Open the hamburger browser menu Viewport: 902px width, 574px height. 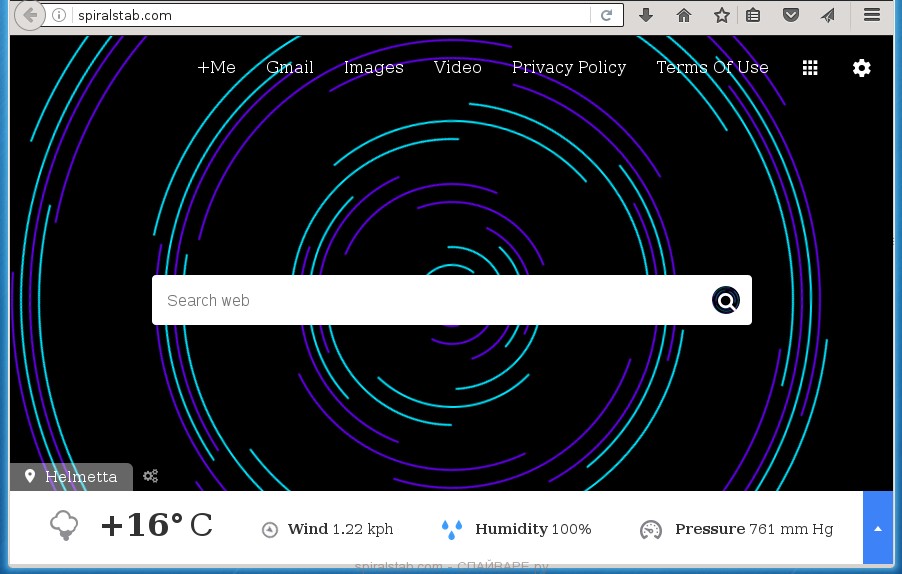point(871,15)
